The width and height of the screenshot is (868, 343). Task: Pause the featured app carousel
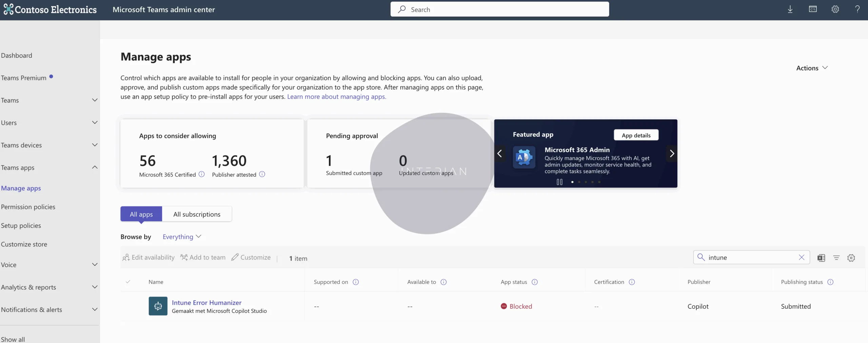point(559,182)
